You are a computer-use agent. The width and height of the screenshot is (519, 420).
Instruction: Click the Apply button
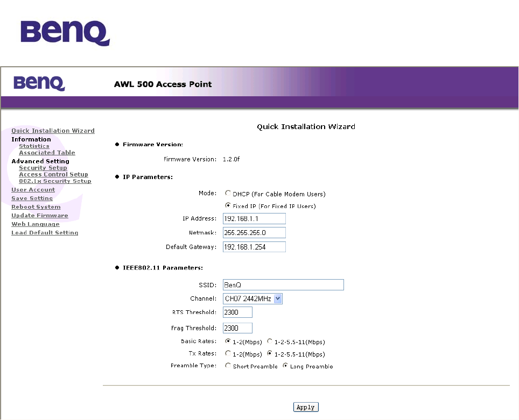pos(306,407)
